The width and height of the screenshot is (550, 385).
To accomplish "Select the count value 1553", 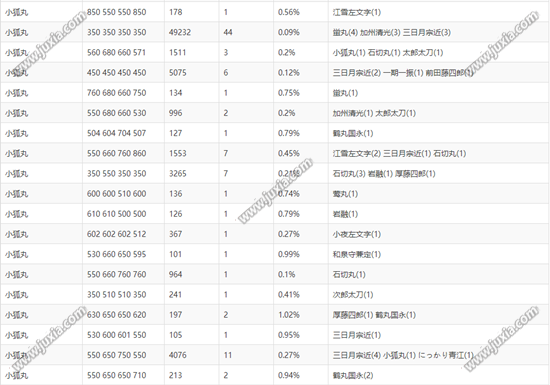I will (177, 154).
